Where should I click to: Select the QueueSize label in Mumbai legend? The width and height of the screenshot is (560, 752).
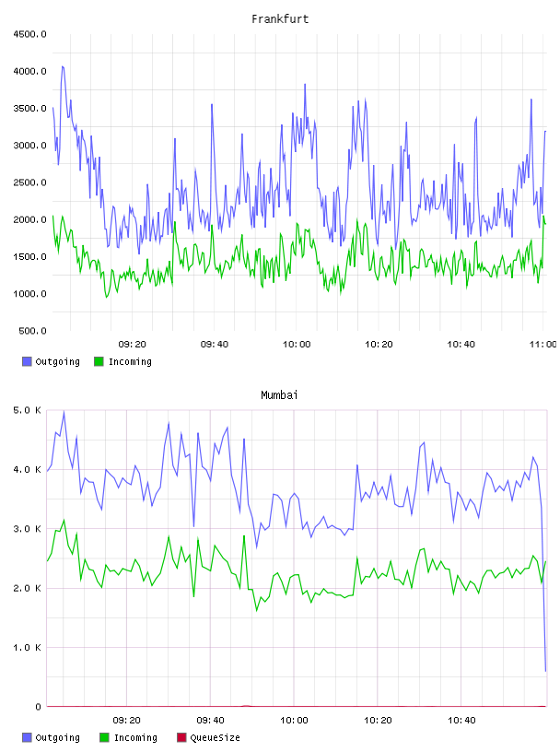pos(215,737)
